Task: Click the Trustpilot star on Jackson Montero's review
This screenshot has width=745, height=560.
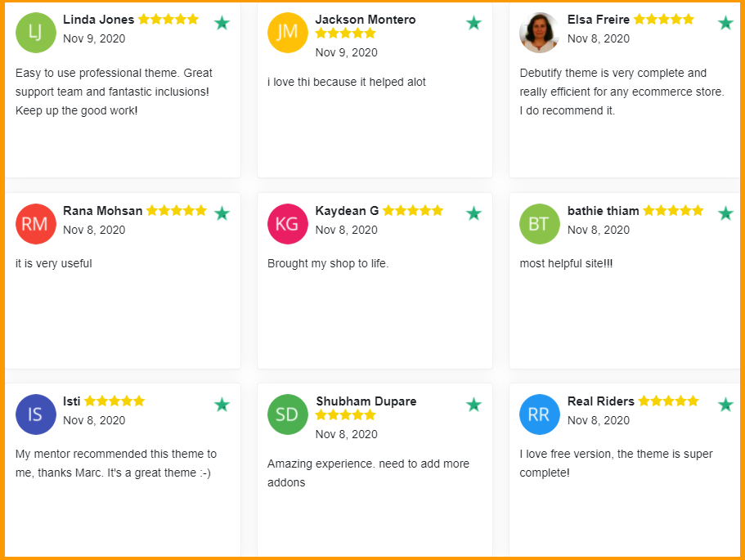Action: (473, 23)
